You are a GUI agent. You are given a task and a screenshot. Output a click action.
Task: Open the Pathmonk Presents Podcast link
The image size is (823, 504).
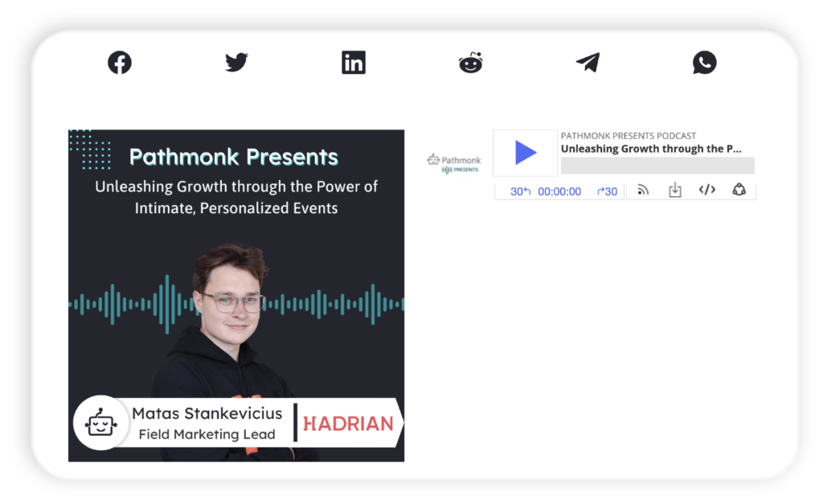[629, 136]
